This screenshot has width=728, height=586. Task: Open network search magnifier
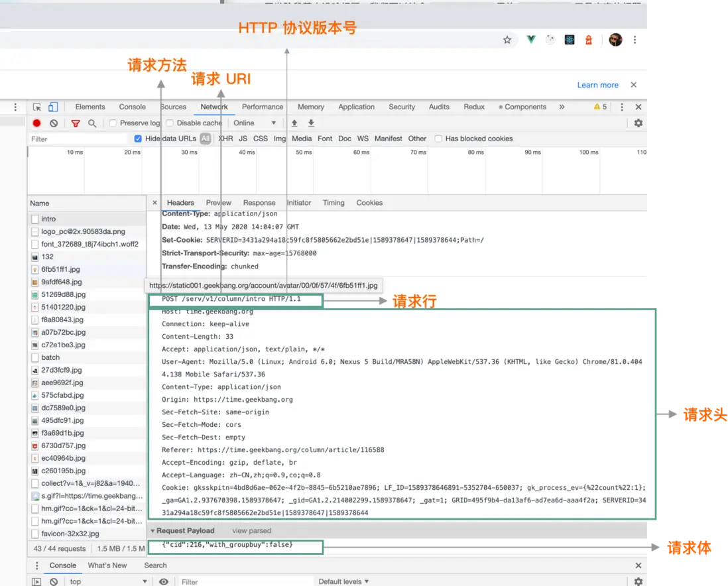pyautogui.click(x=92, y=123)
